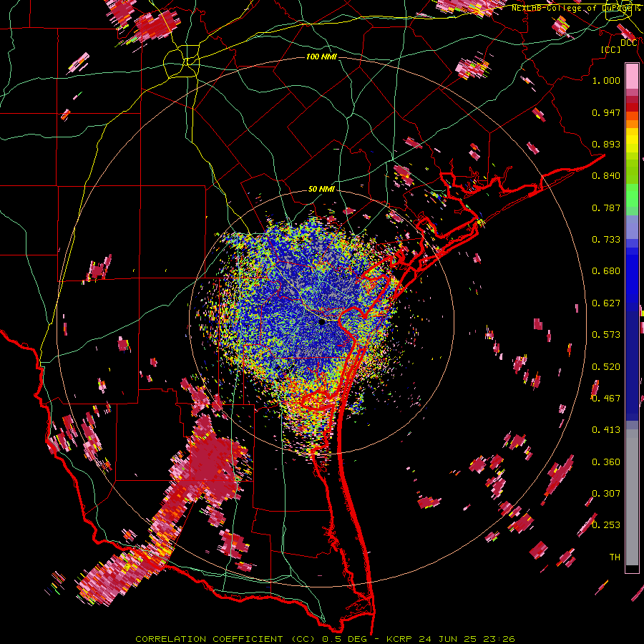Image resolution: width=644 pixels, height=644 pixels.
Task: Click the TH threshold label
Action: 615,557
